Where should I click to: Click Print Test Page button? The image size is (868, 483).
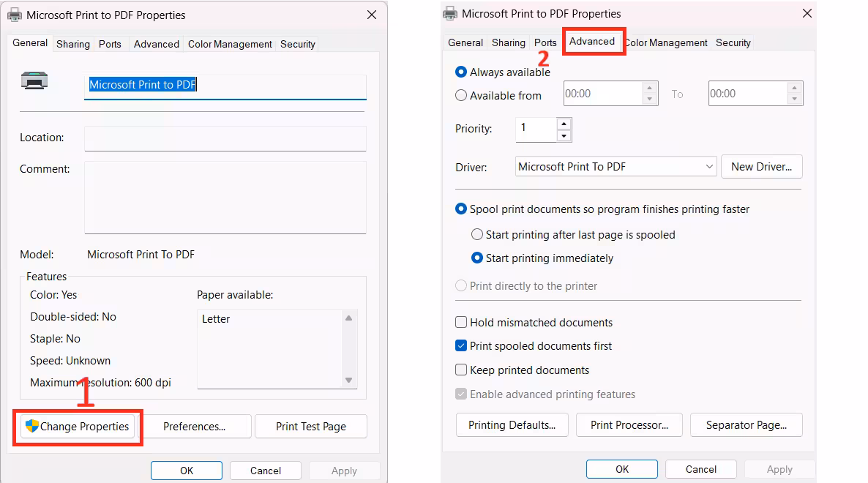310,427
